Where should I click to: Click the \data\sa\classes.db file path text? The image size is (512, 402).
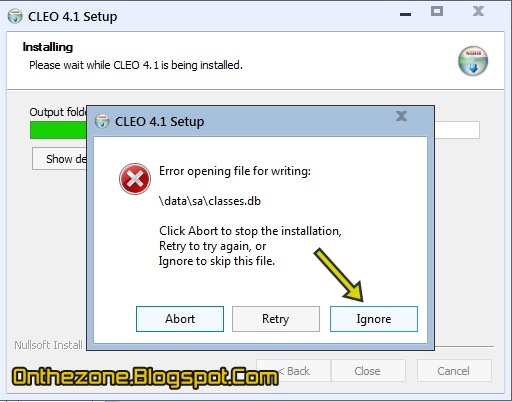coord(210,201)
